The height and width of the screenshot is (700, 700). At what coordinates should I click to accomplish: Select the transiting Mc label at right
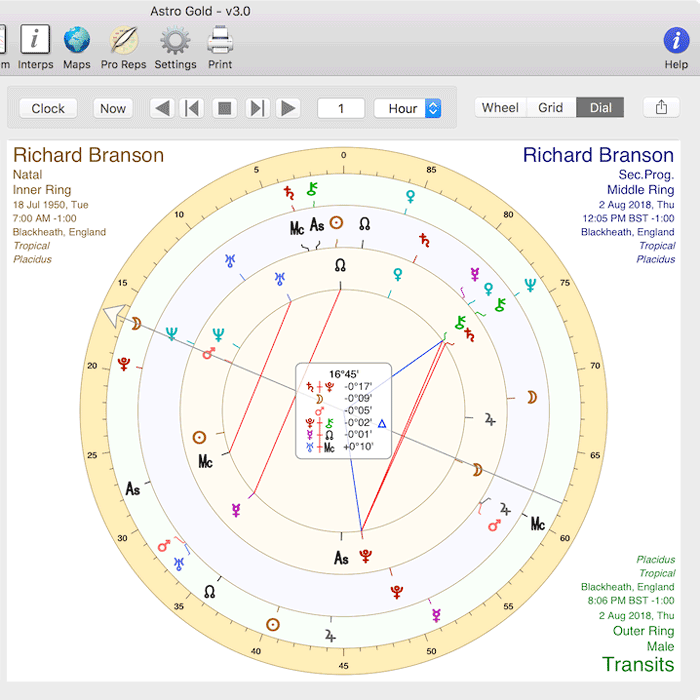tap(538, 524)
